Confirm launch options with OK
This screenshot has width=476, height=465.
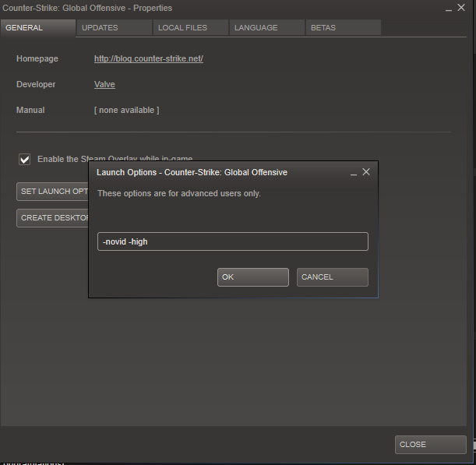(x=253, y=277)
